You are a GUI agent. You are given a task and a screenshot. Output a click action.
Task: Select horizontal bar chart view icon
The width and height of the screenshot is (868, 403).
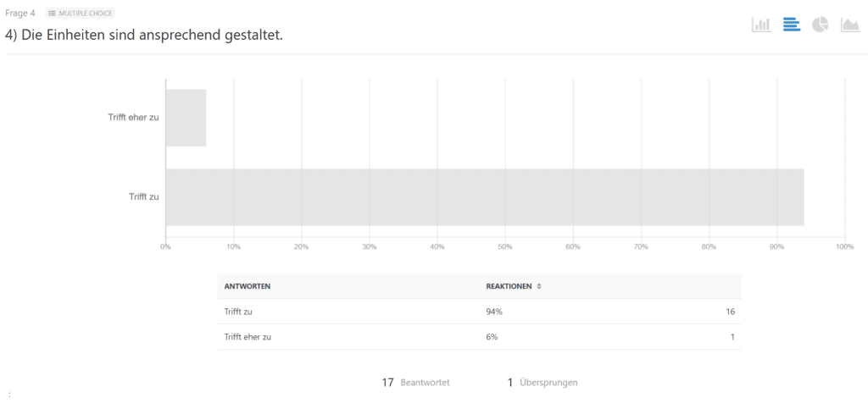click(x=792, y=25)
